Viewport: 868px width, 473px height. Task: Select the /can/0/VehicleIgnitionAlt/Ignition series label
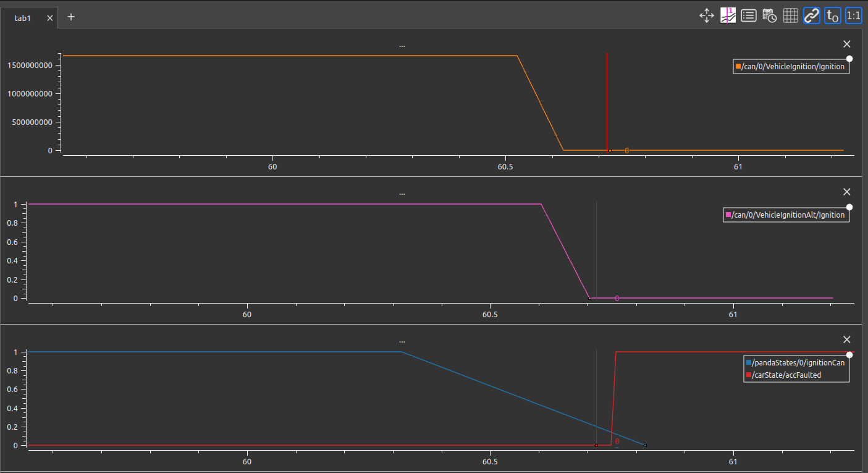click(786, 215)
